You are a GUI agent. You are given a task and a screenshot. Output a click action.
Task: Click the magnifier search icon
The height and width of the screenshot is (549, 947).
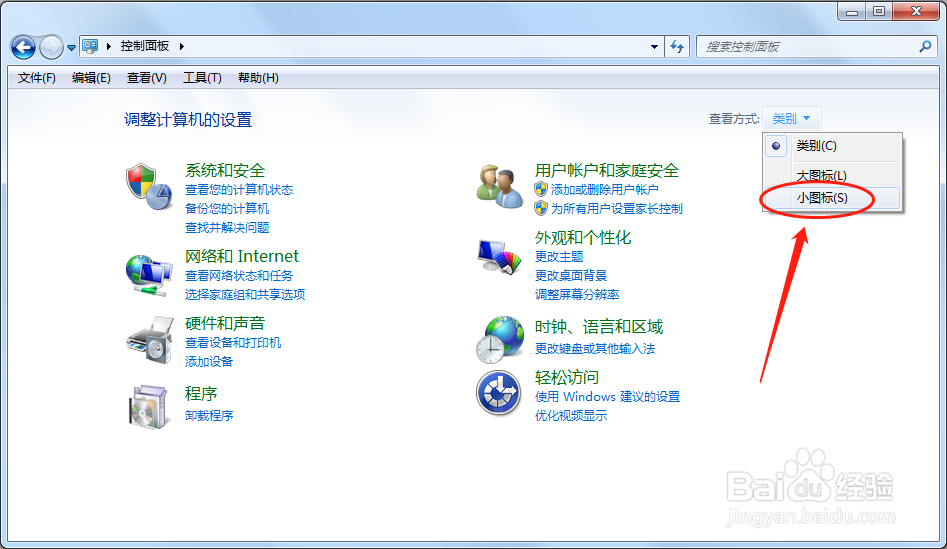(x=925, y=47)
